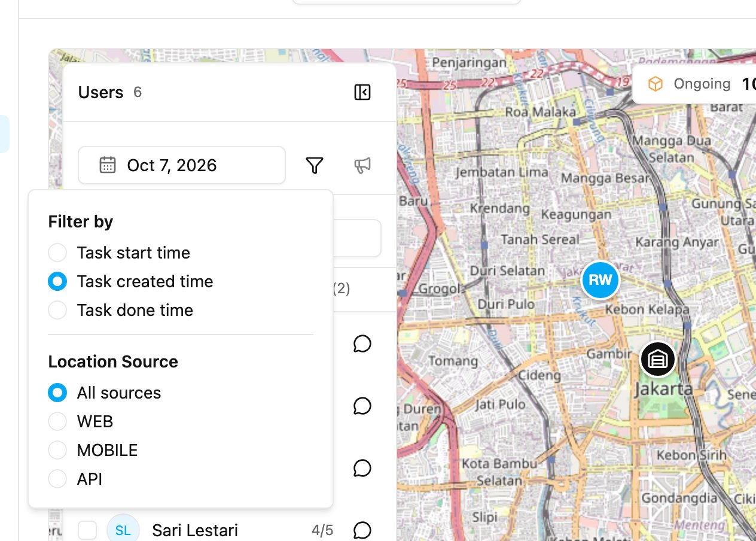
Task: Click the Gambir label on the map
Action: (x=609, y=354)
